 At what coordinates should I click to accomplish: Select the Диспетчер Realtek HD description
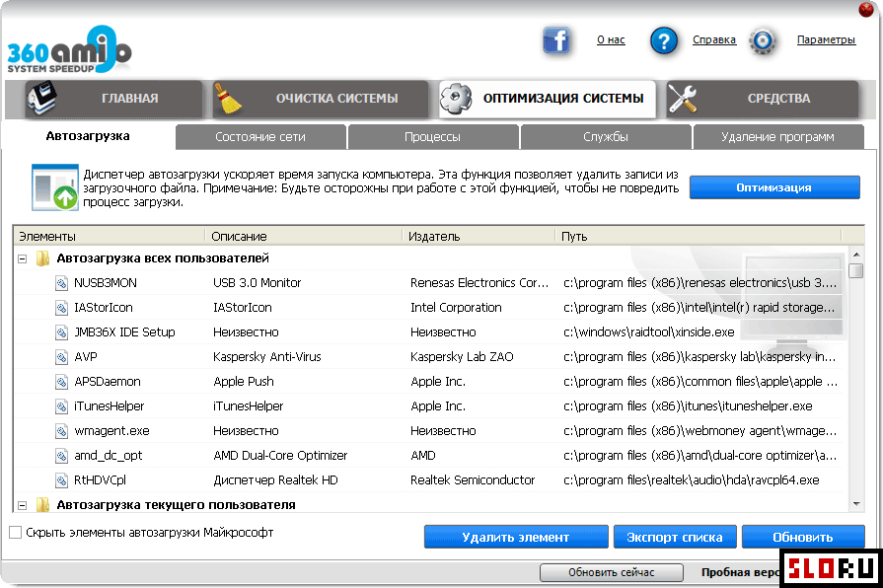click(276, 480)
